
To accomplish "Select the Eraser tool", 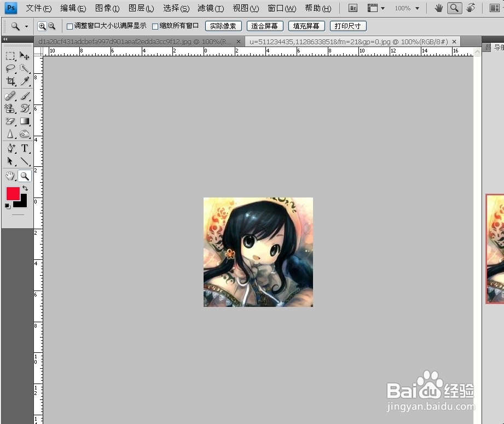I will (10, 121).
